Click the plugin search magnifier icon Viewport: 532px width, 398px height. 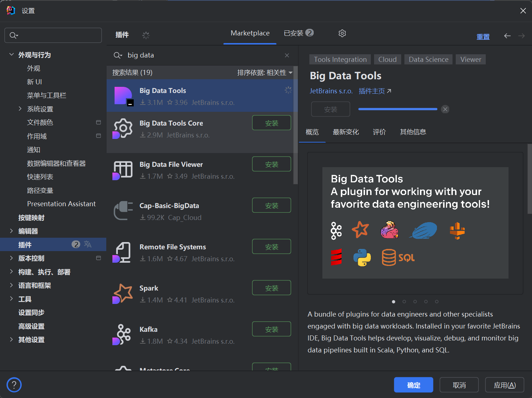118,55
